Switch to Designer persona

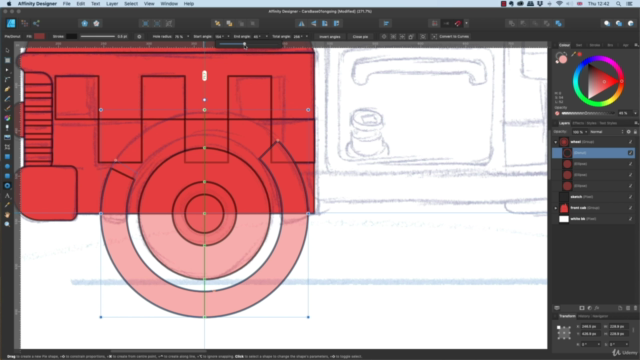pyautogui.click(x=11, y=23)
